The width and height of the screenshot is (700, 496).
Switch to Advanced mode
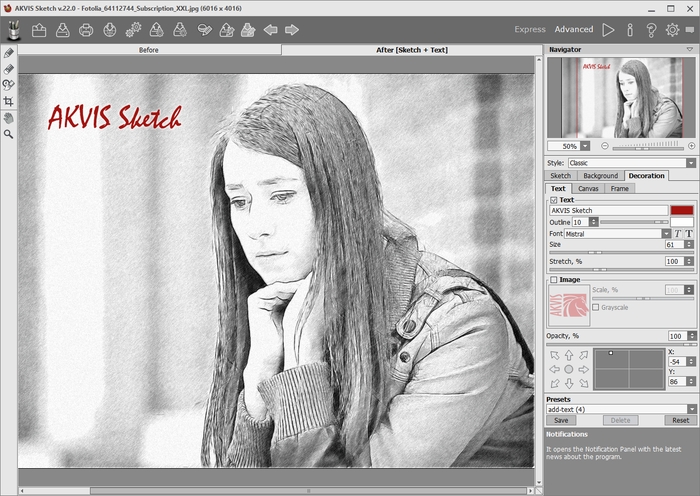[x=574, y=29]
